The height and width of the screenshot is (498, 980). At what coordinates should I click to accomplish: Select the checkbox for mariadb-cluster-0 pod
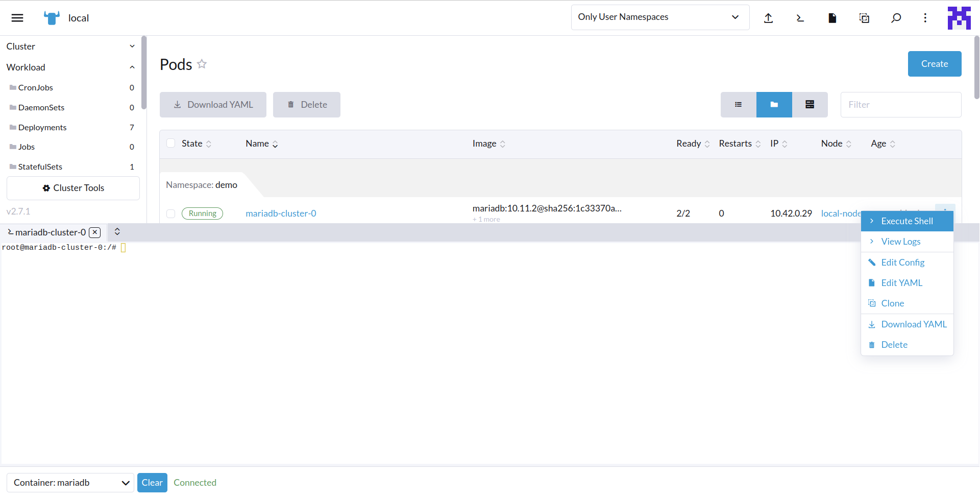[171, 214]
